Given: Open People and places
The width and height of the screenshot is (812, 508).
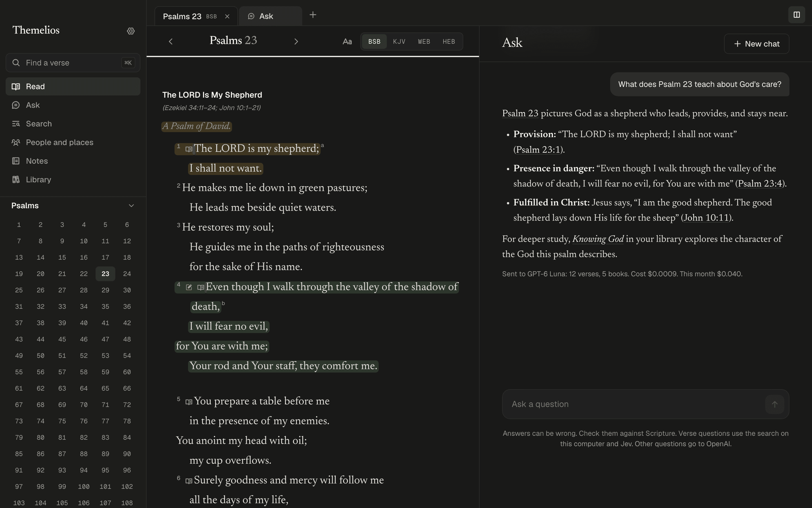Looking at the screenshot, I should pos(73,143).
